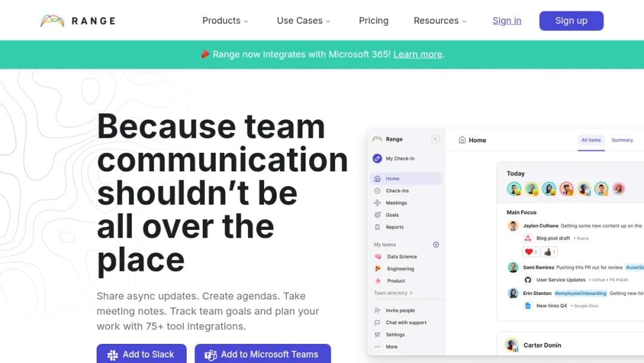This screenshot has height=363, width=644.
Task: Expand the Team directory link
Action: 393,293
